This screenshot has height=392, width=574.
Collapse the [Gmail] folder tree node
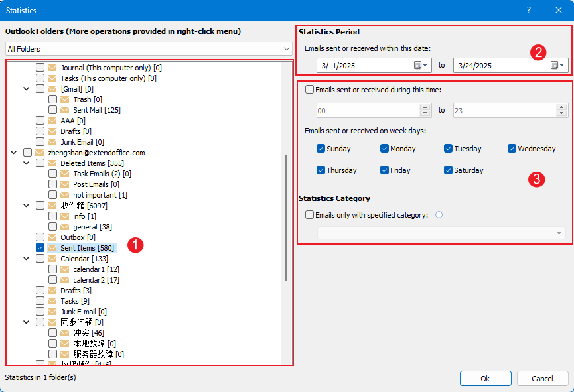coord(27,89)
